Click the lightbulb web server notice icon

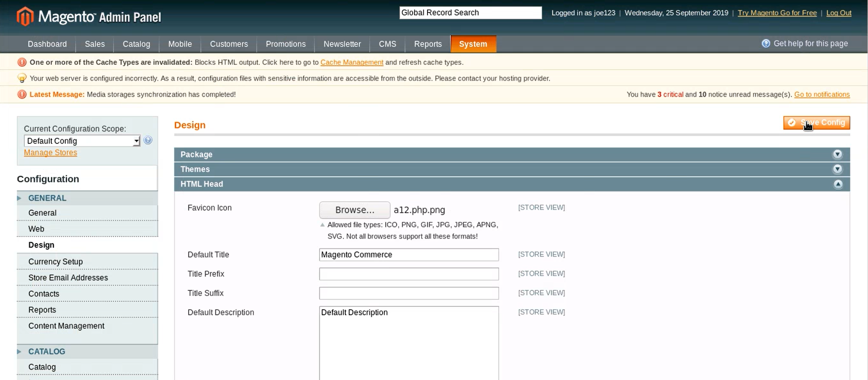[x=22, y=78]
